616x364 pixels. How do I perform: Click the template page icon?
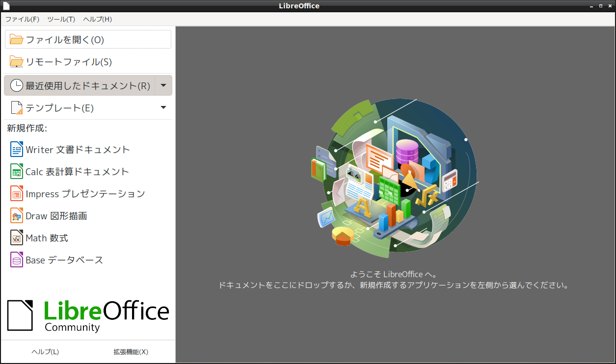pyautogui.click(x=17, y=108)
